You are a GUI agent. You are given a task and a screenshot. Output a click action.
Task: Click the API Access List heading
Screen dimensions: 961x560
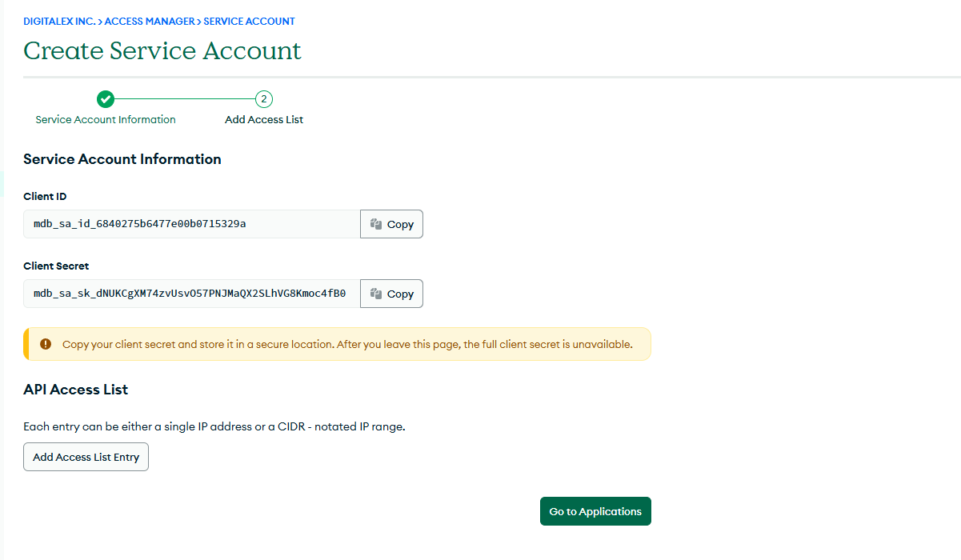click(x=76, y=390)
